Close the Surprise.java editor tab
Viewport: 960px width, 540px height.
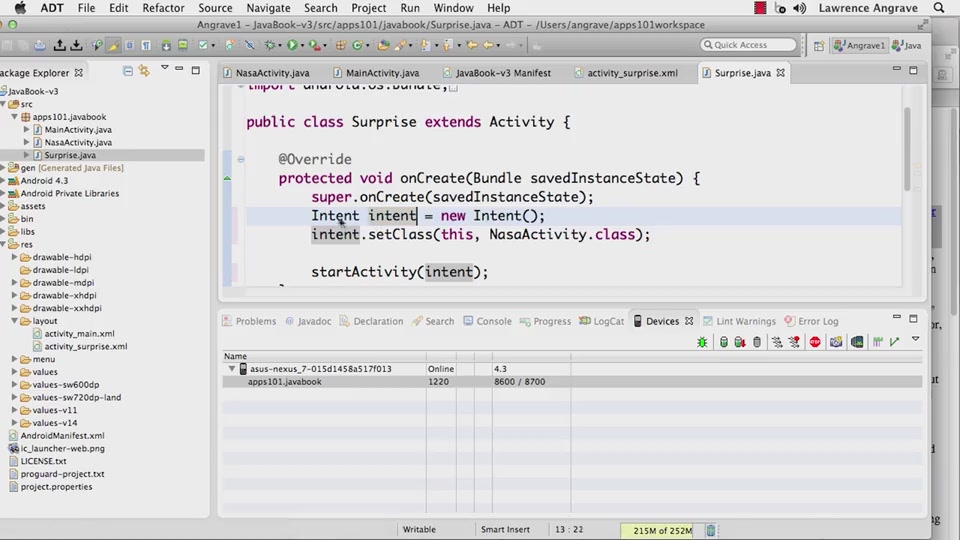click(x=781, y=73)
